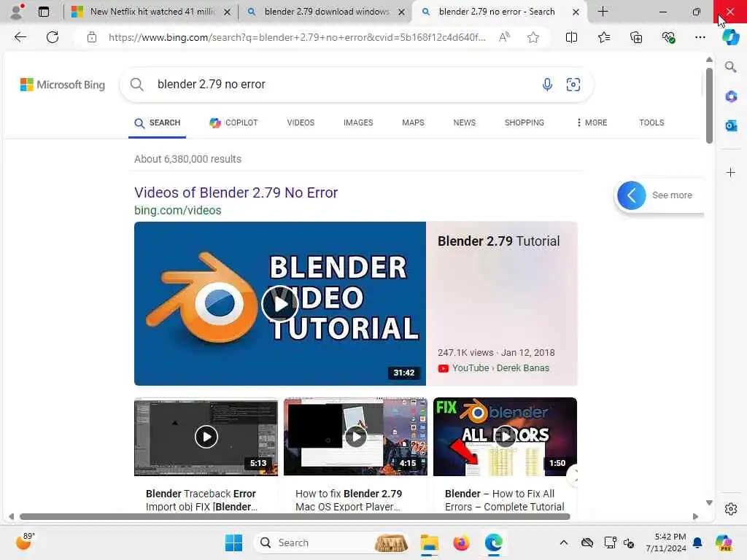Open the Browser essentials heart icon
The height and width of the screenshot is (560, 747).
(668, 37)
